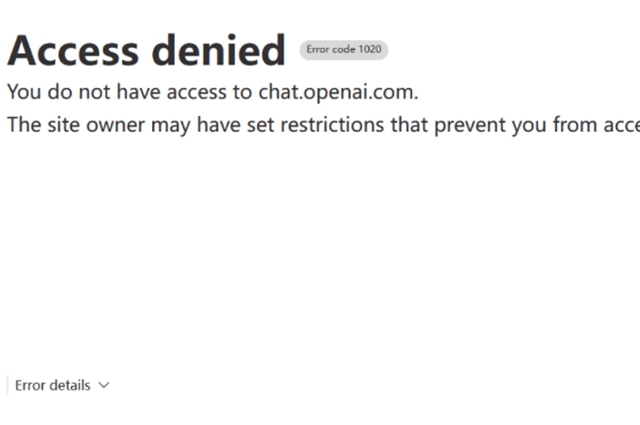Viewport: 640px width, 425px height.
Task: Click the number 1020 in the badge
Action: pyautogui.click(x=369, y=49)
